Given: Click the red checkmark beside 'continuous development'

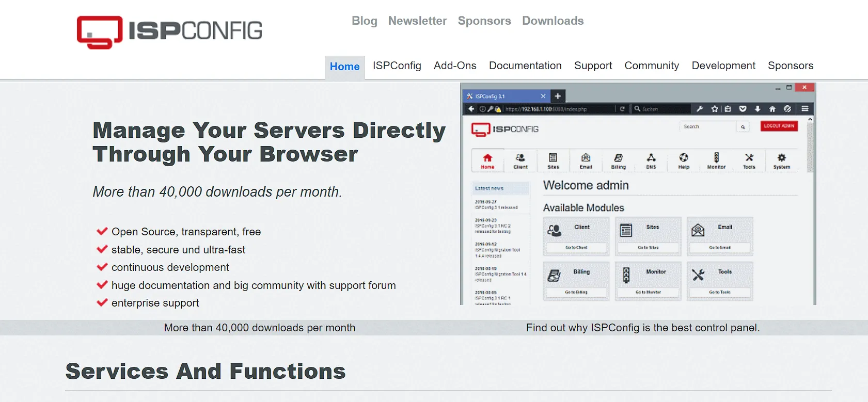Looking at the screenshot, I should click(x=102, y=267).
